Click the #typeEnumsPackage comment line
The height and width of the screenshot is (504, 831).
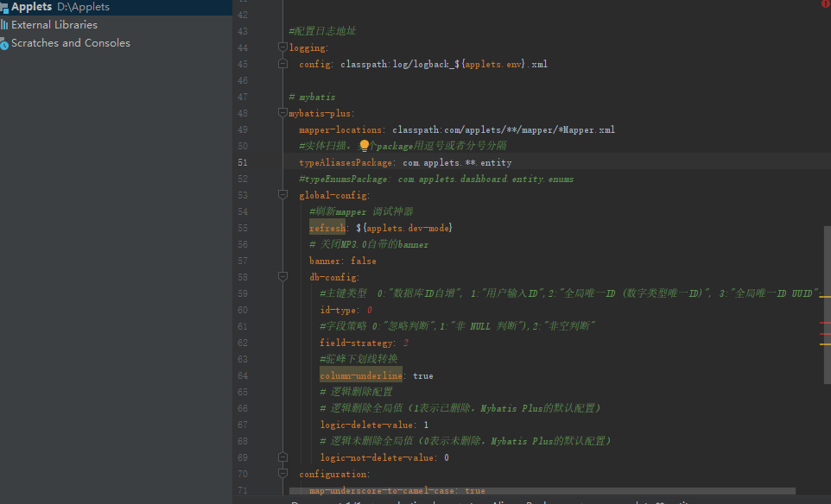pyautogui.click(x=436, y=179)
